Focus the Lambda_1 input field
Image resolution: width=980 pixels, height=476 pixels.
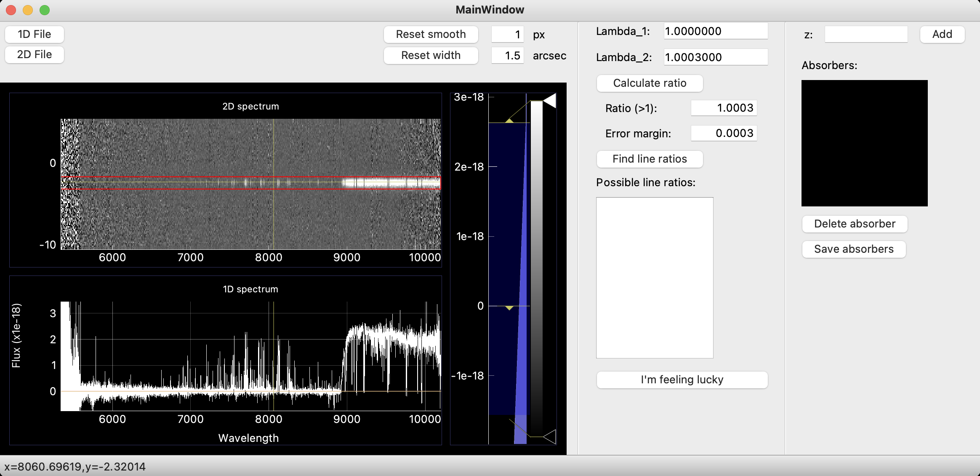(x=716, y=31)
